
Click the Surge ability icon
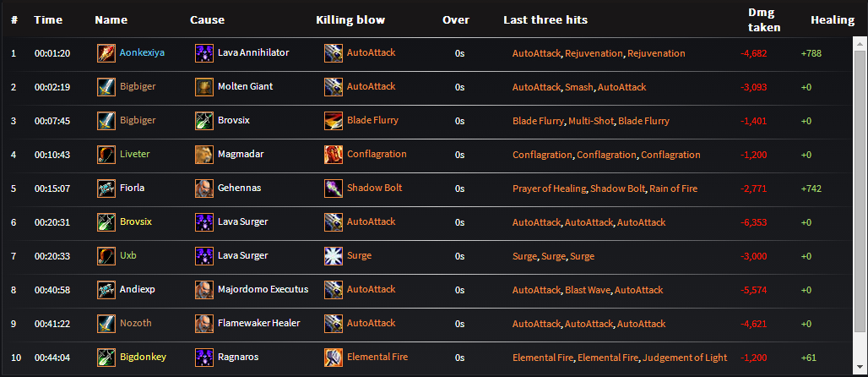pyautogui.click(x=334, y=256)
